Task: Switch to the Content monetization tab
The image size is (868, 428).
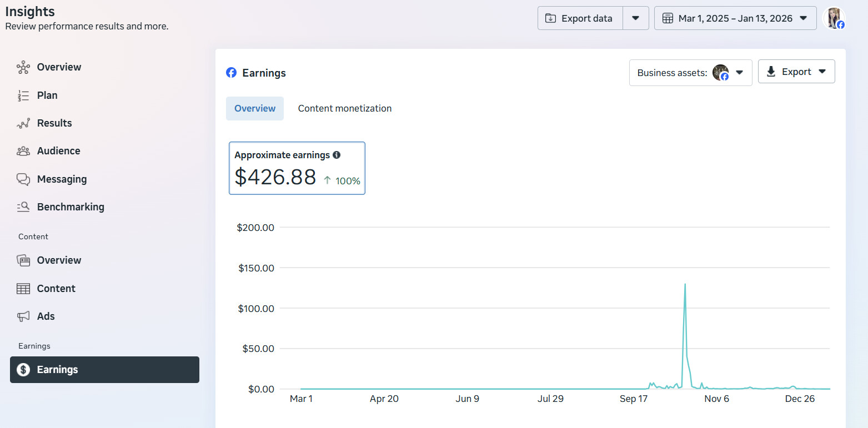Action: 344,109
